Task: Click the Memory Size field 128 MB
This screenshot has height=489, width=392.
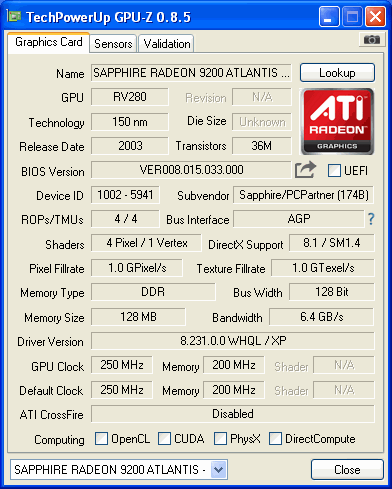Action: [138, 317]
